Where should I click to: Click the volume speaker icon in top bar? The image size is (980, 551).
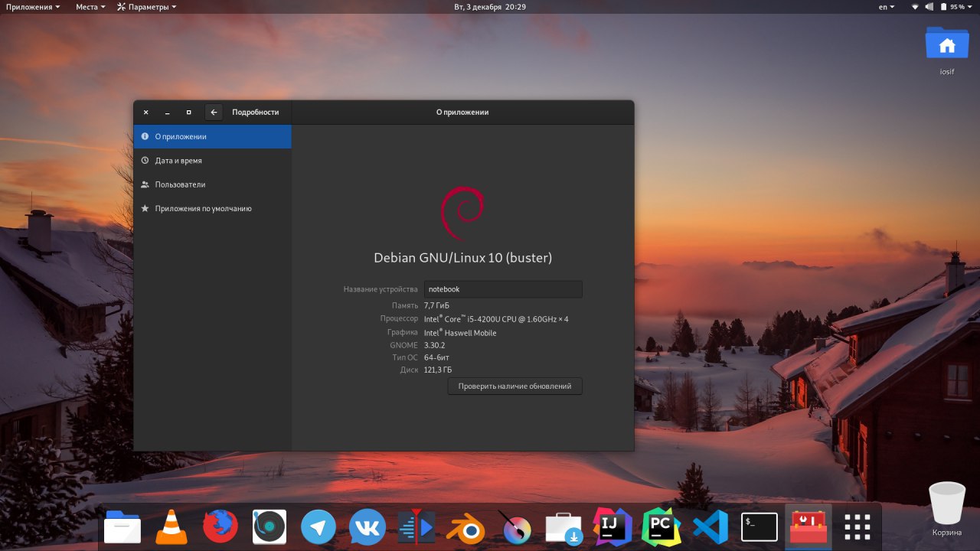(929, 7)
